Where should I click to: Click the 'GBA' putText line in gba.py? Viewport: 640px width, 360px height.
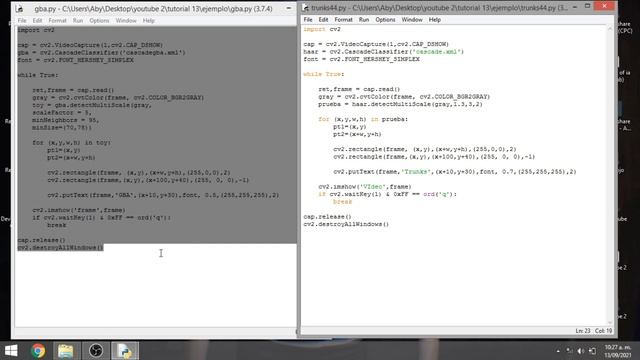(163, 196)
